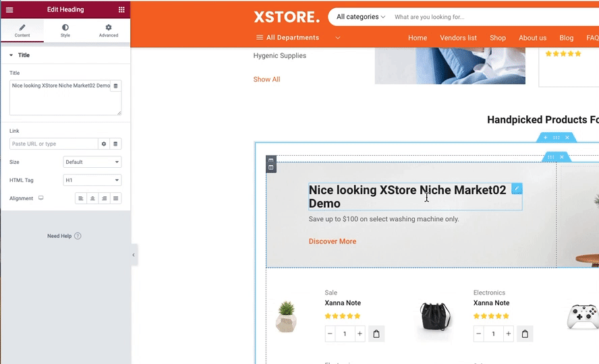The width and height of the screenshot is (599, 364).
Task: Delete section with the X handle
Action: tap(567, 138)
